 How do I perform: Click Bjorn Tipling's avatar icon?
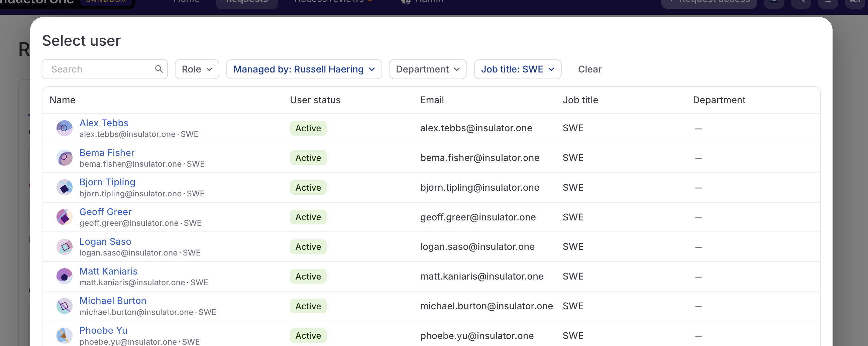pyautogui.click(x=64, y=187)
